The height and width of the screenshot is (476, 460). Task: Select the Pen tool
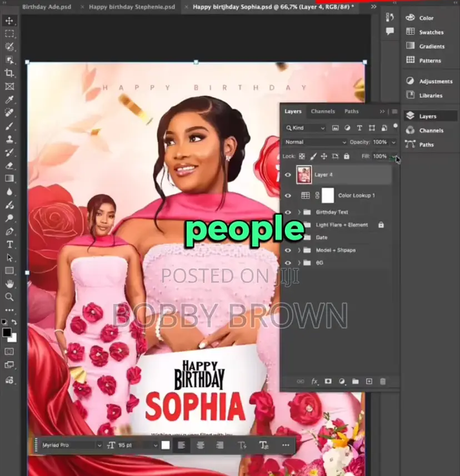(9, 232)
